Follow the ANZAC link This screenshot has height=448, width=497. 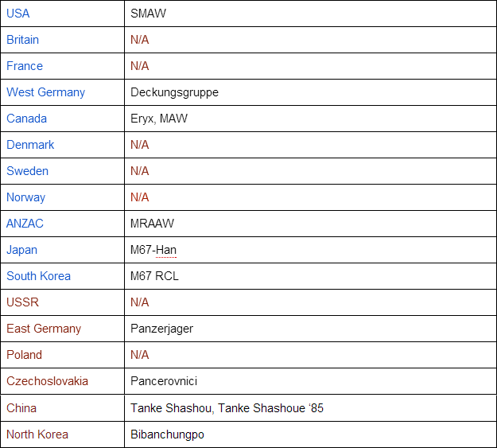[25, 224]
